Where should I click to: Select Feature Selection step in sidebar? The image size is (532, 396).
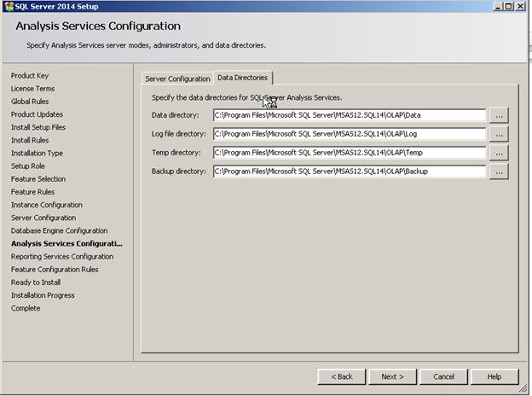[38, 179]
